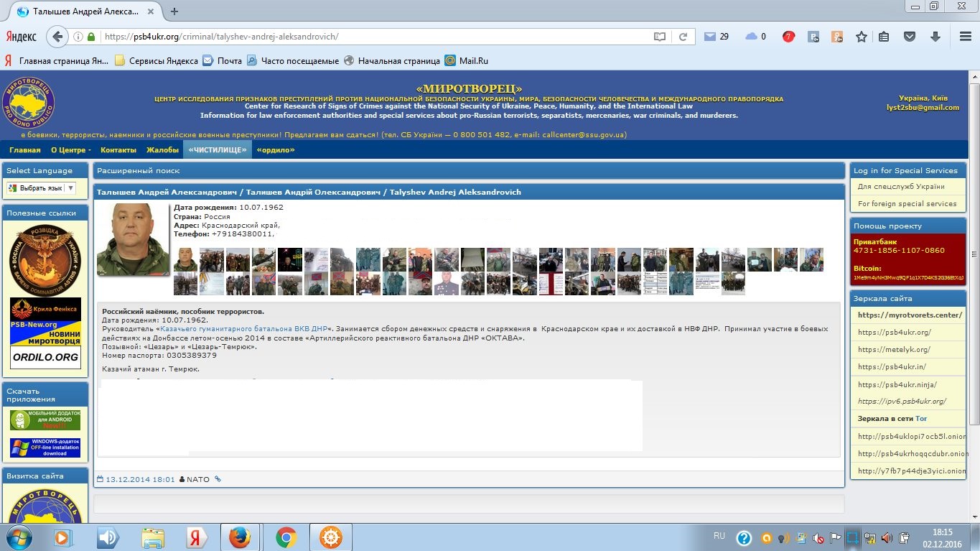Viewport: 980px width, 551px height.
Task: Open file explorer folder in taskbar
Action: point(154,538)
